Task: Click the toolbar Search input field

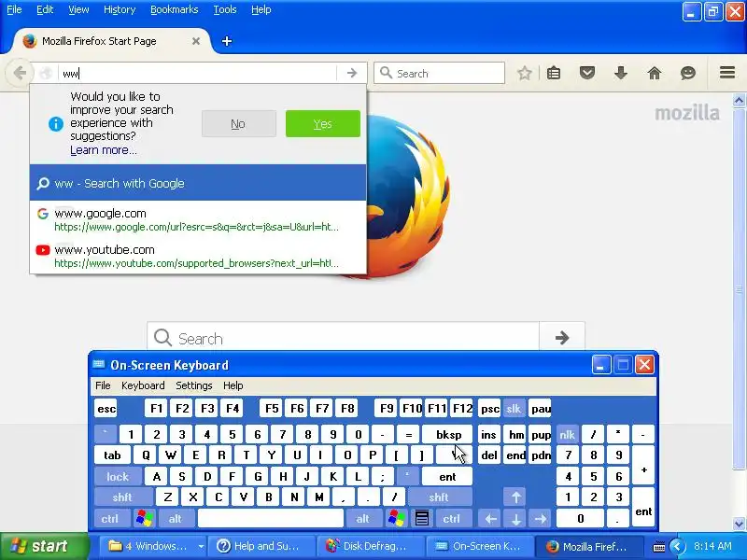Action: [x=439, y=73]
